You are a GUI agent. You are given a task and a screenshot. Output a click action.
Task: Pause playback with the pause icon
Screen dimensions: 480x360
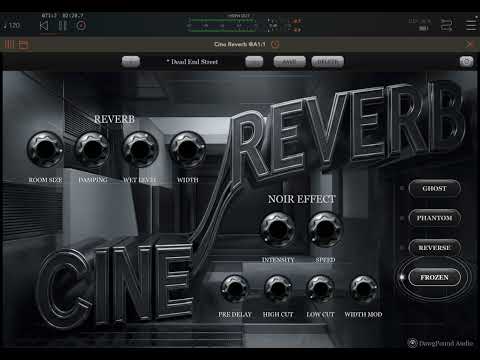point(63,26)
